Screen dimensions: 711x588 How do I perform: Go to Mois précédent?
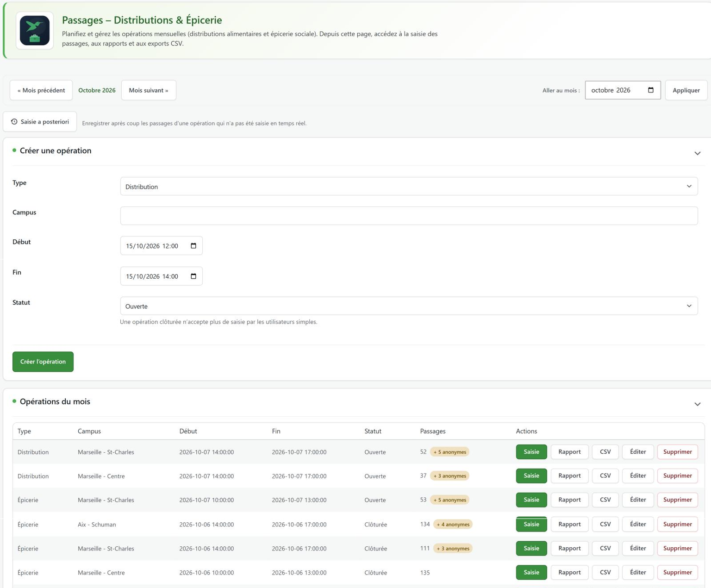(41, 90)
